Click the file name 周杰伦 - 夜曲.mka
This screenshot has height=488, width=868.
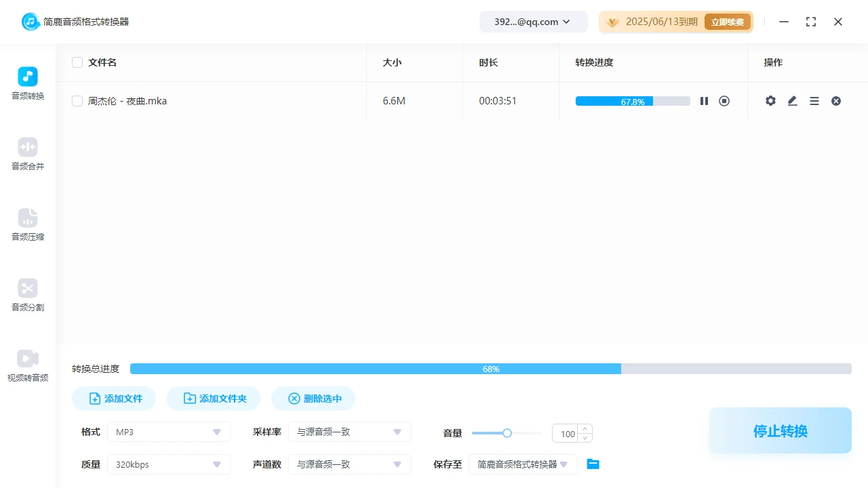click(x=127, y=101)
